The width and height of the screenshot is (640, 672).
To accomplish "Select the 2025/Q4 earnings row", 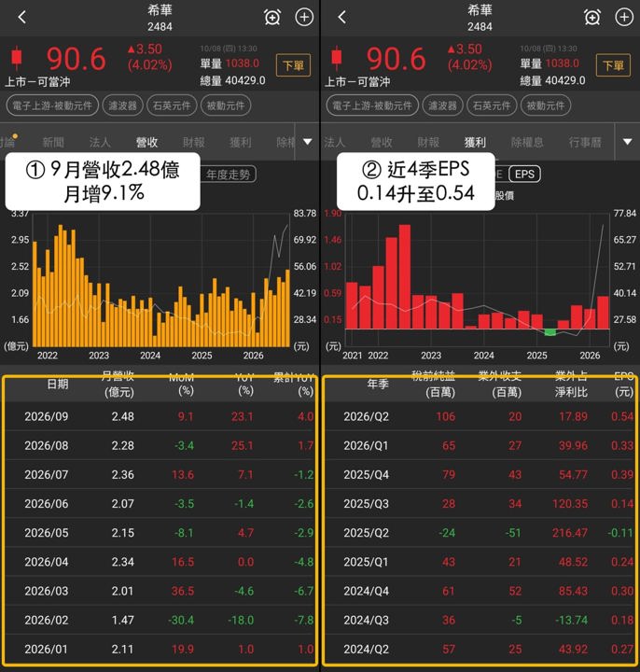I will click(480, 475).
